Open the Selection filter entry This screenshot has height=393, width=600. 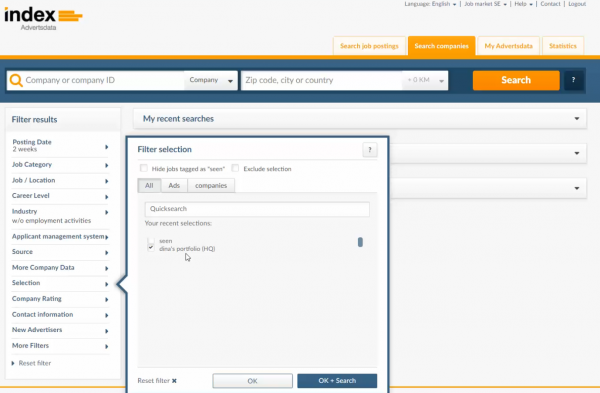[60, 283]
